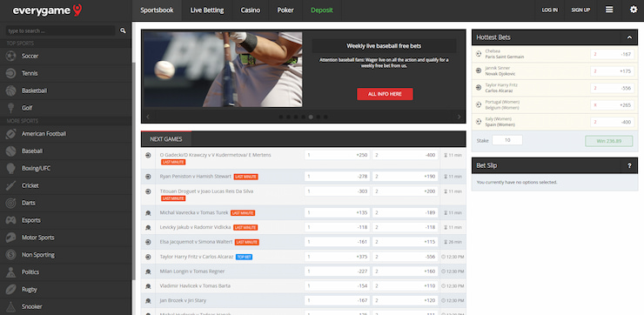Click tennis icon beside Ryan Peniston match
644x315 pixels.
click(148, 177)
